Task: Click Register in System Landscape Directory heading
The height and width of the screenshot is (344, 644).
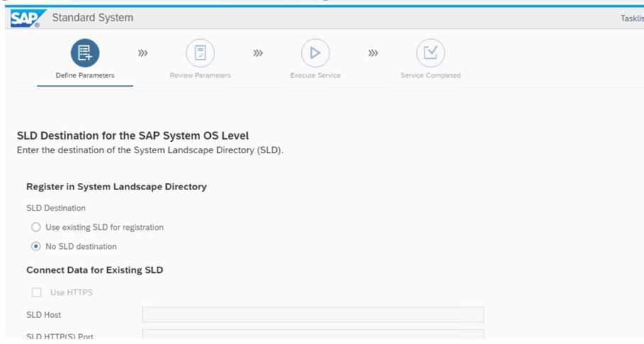Action: pos(116,187)
